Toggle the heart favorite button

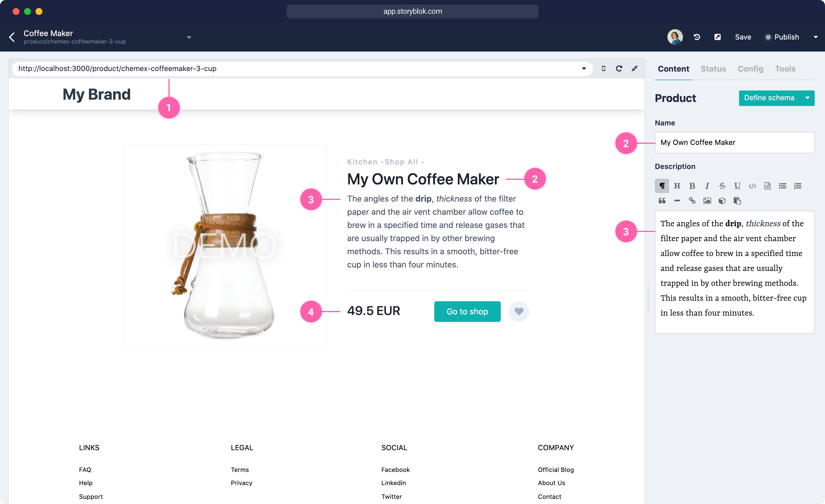[x=519, y=311]
